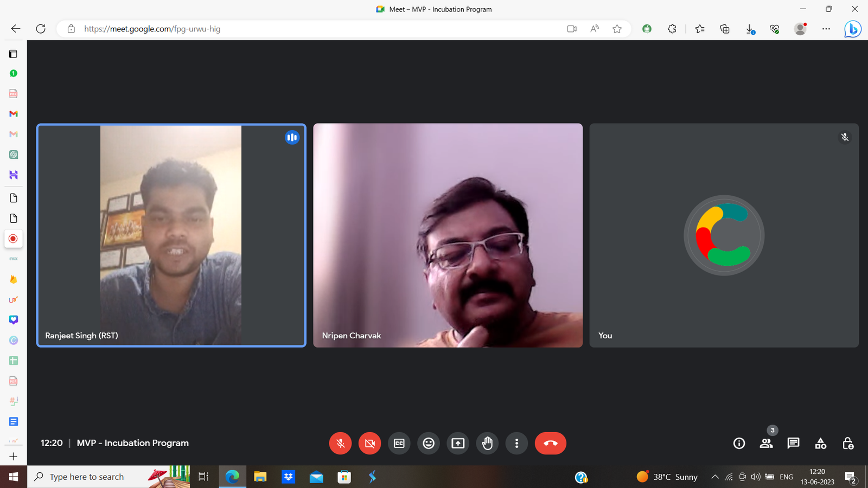Show hidden system tray icons
Image resolution: width=868 pixels, height=488 pixels.
[715, 477]
